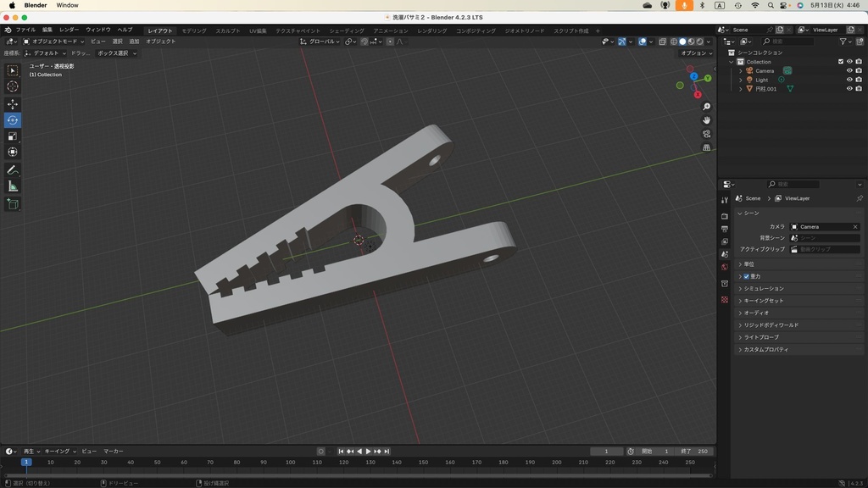Open the オブジェクトモード mode dropdown

(x=53, y=42)
